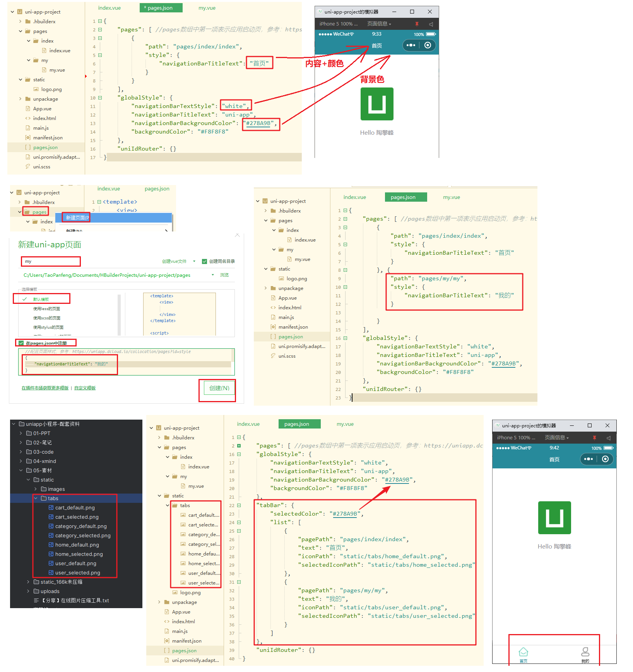Click speaker icon in simulator showing 9:33

431,24
